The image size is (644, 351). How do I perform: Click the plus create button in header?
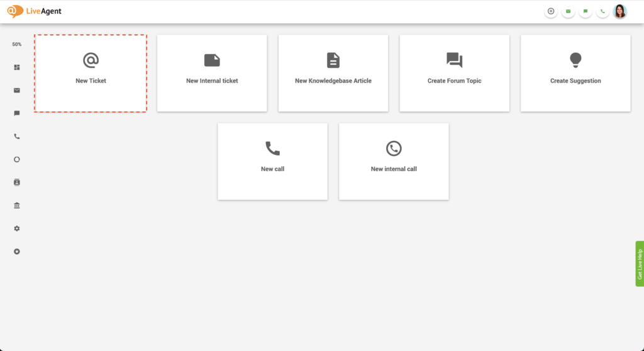[551, 11]
